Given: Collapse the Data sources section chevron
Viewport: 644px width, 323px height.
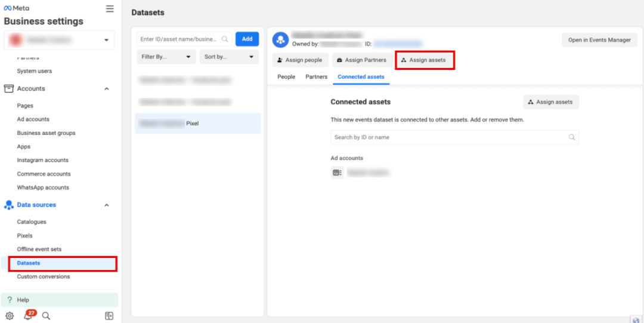Looking at the screenshot, I should coord(107,205).
